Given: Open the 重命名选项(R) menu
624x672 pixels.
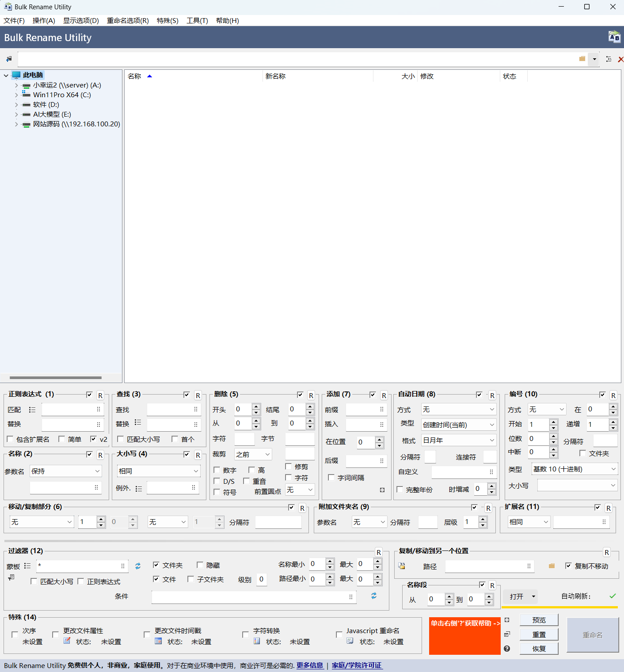Looking at the screenshot, I should (x=128, y=21).
